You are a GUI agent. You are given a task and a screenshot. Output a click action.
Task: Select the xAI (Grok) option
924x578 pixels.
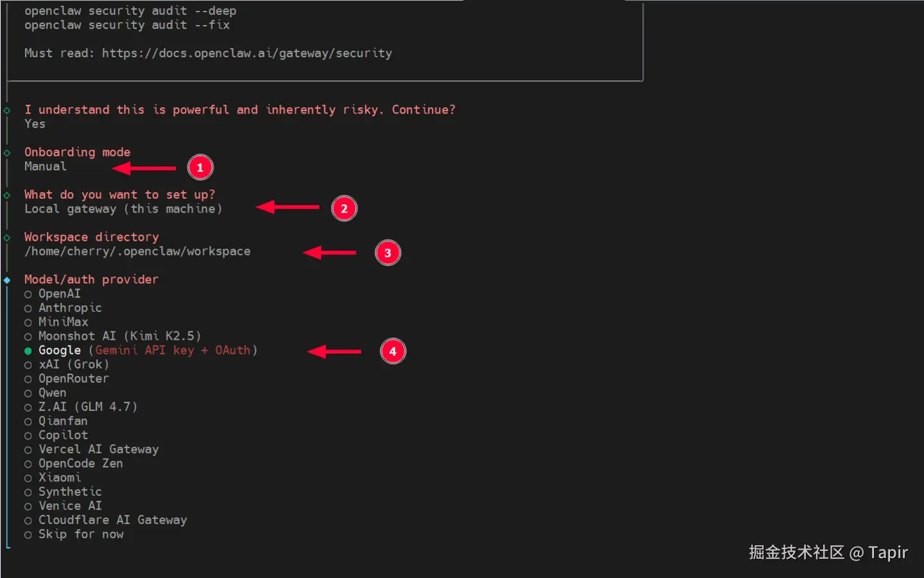(73, 364)
